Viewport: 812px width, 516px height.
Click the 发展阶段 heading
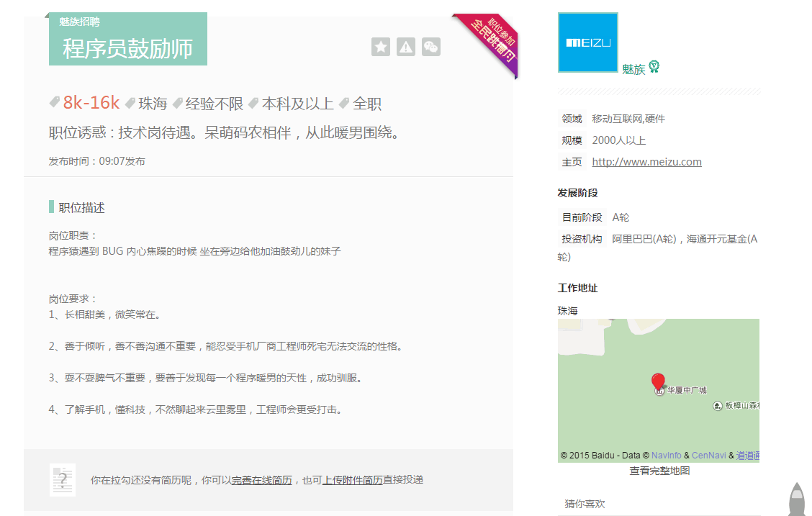point(577,193)
